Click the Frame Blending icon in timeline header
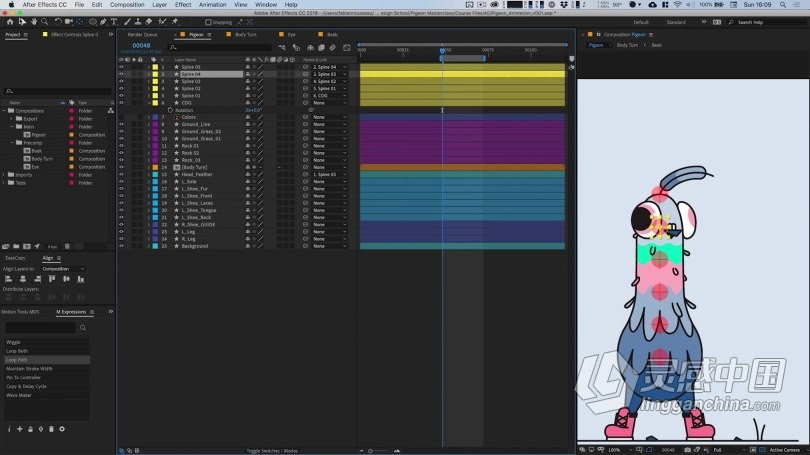 [x=321, y=48]
